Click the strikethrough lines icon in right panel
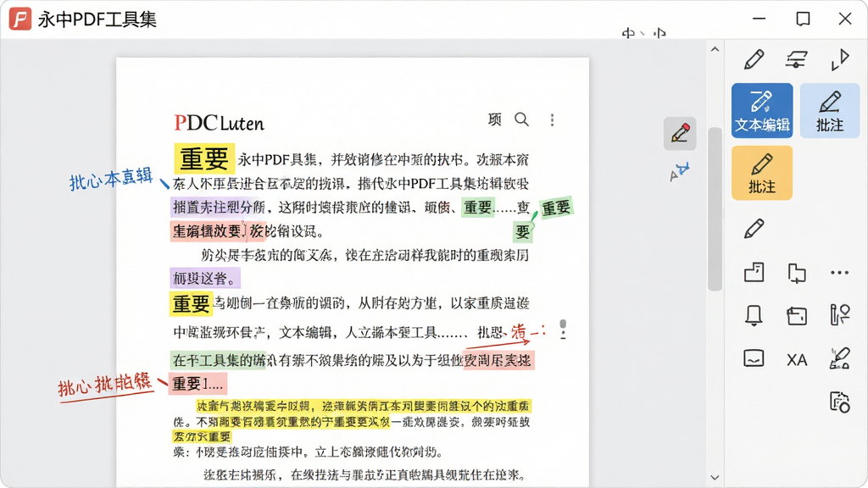 pos(797,58)
